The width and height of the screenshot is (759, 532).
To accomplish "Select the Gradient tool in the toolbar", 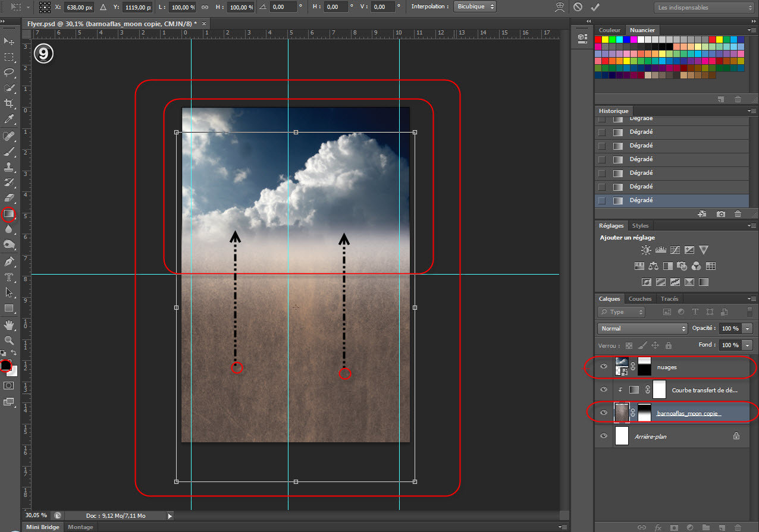I will pyautogui.click(x=9, y=213).
